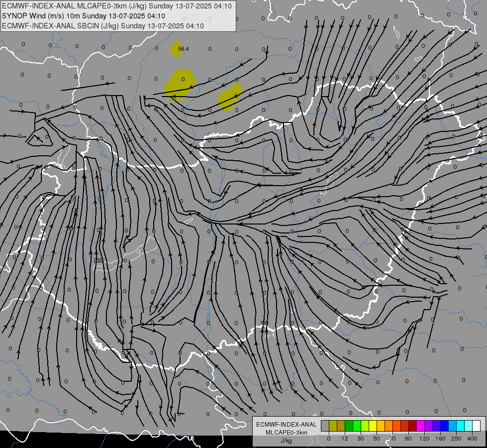Click the pure blue legend swatch
Viewport: 487px width, 448px height.
click(x=444, y=426)
